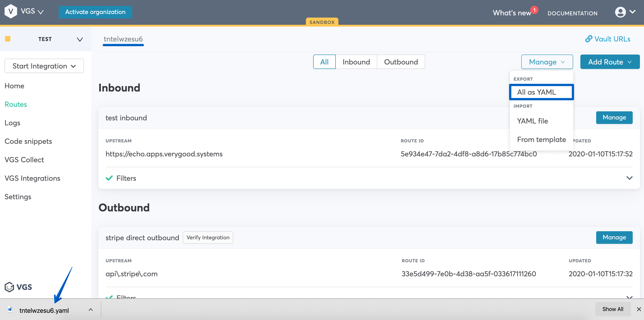Click the Outbound section heading

coord(124,207)
